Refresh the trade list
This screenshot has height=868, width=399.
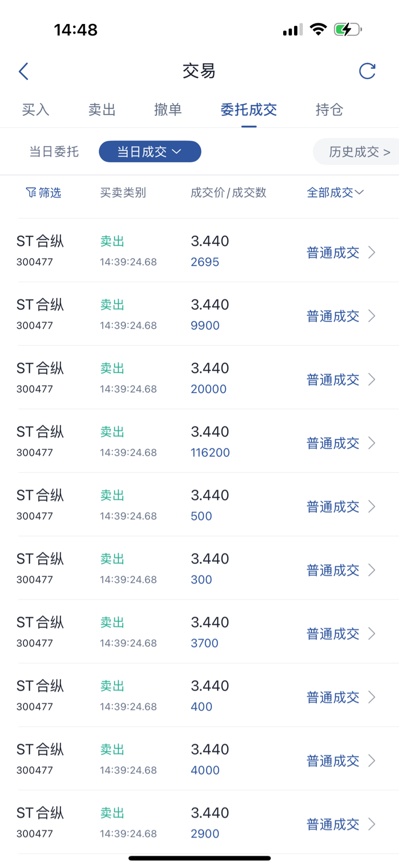[367, 71]
